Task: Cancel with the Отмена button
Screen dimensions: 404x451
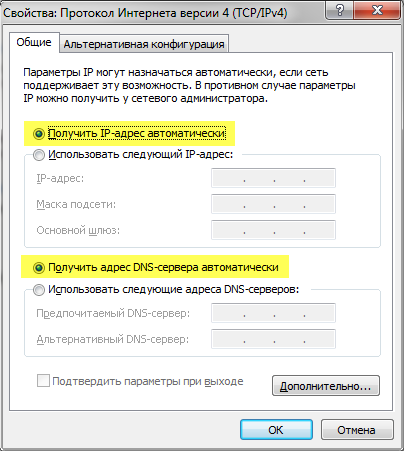Action: pyautogui.click(x=357, y=430)
